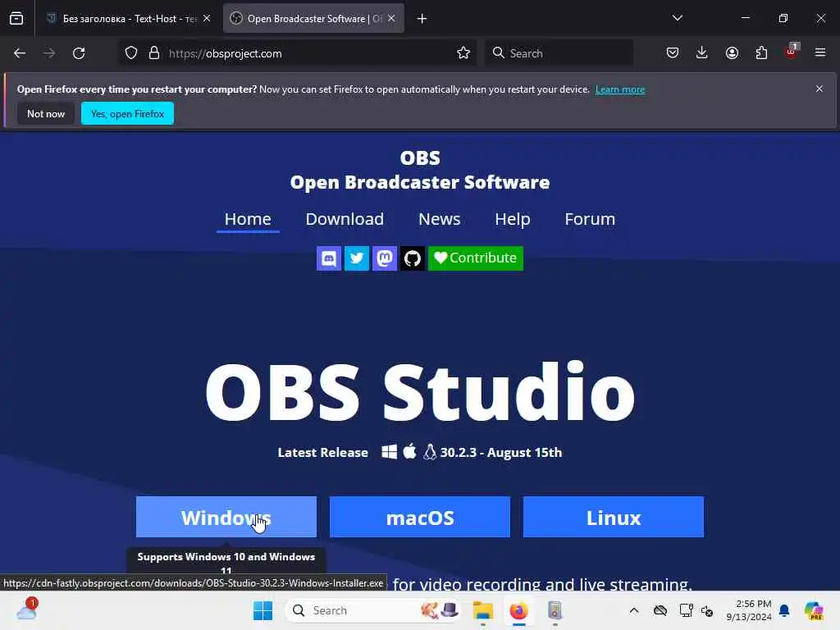Open the notifications bell icon
Screen dimensions: 840x630
coord(784,610)
